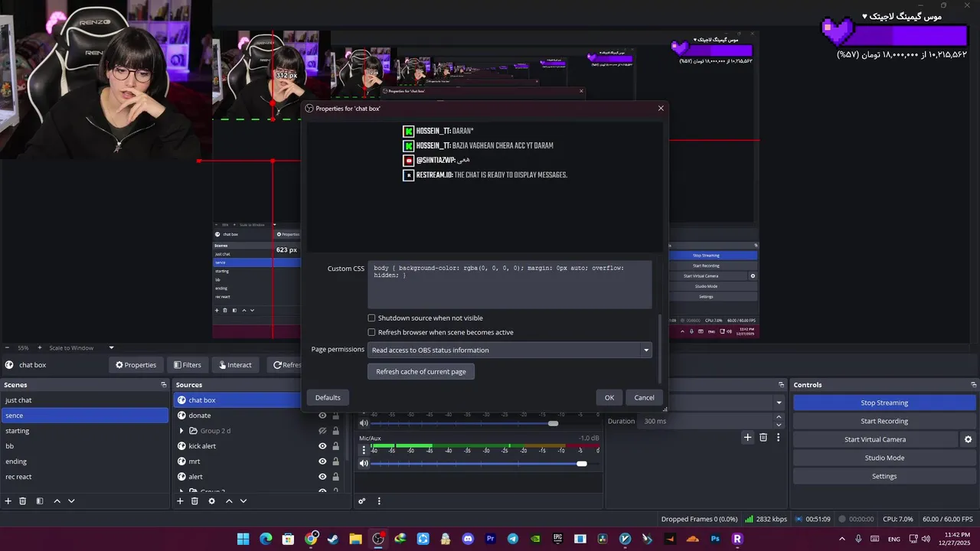The image size is (980, 551).
Task: Open transition properties three-dot menu
Action: point(779,438)
